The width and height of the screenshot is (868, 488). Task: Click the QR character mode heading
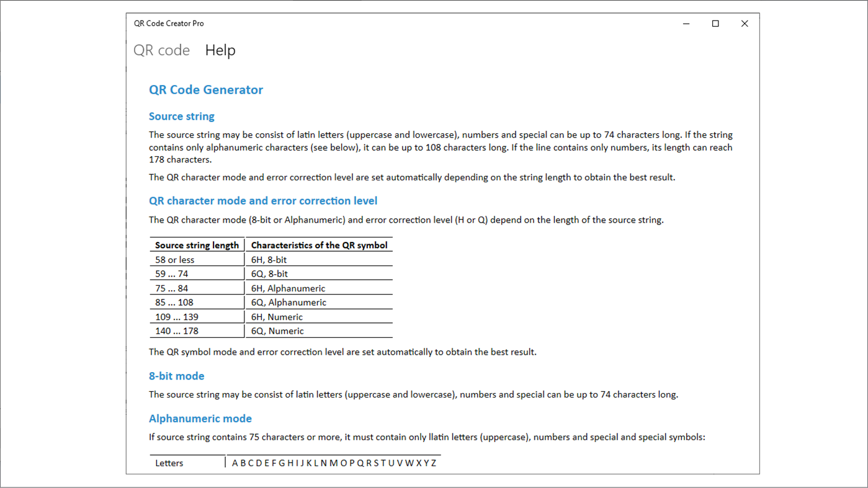[x=263, y=200]
